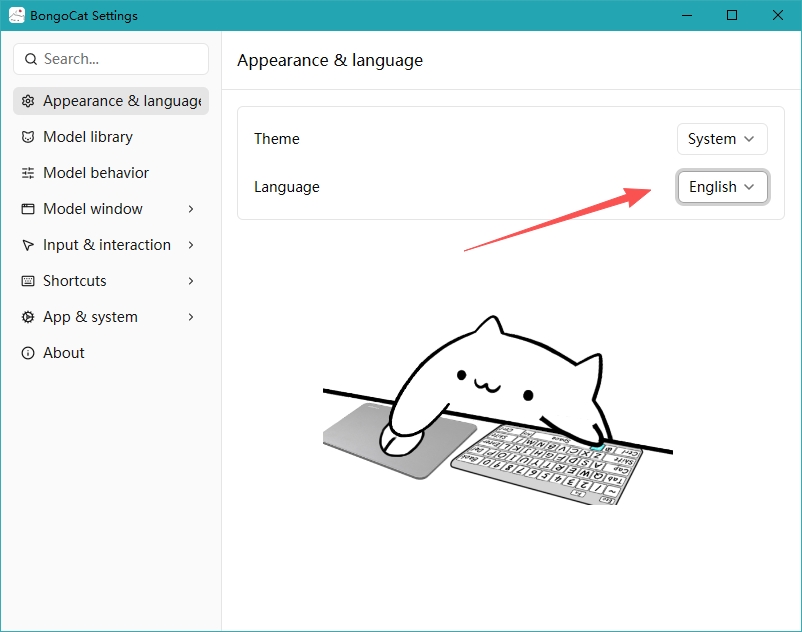Screen dimensions: 802x632
Task: Open the Theme dropdown set to System
Action: 722,139
